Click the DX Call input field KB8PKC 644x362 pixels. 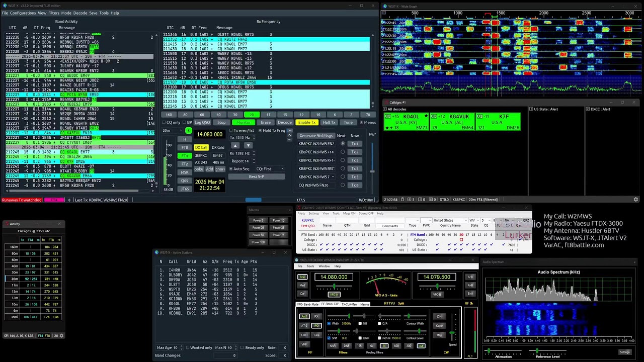pos(201,155)
